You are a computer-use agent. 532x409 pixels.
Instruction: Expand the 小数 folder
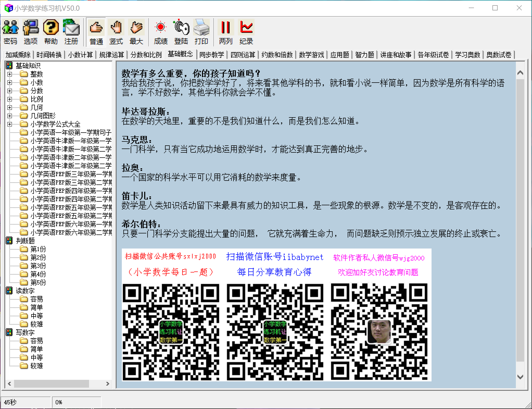click(10, 83)
